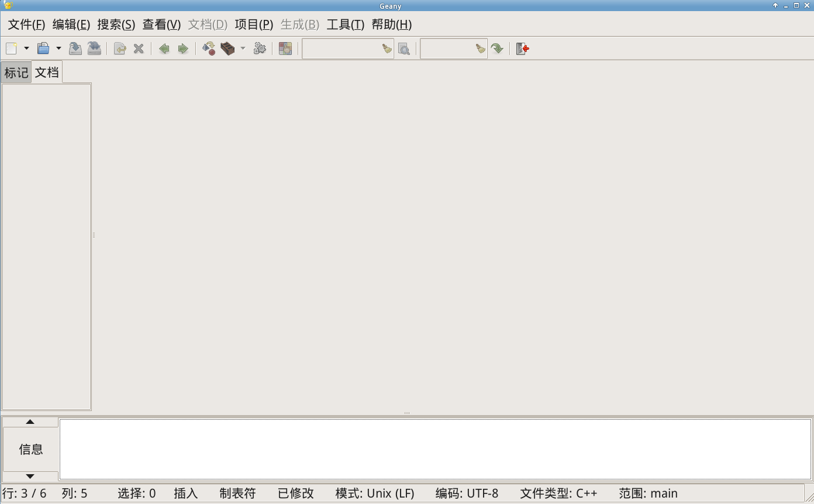Click the New file toolbar icon
Image resolution: width=814 pixels, height=504 pixels.
point(11,49)
